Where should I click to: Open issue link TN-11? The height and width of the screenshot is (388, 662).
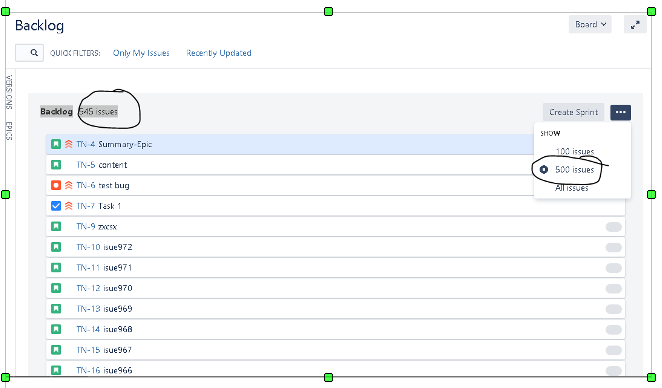(x=88, y=268)
